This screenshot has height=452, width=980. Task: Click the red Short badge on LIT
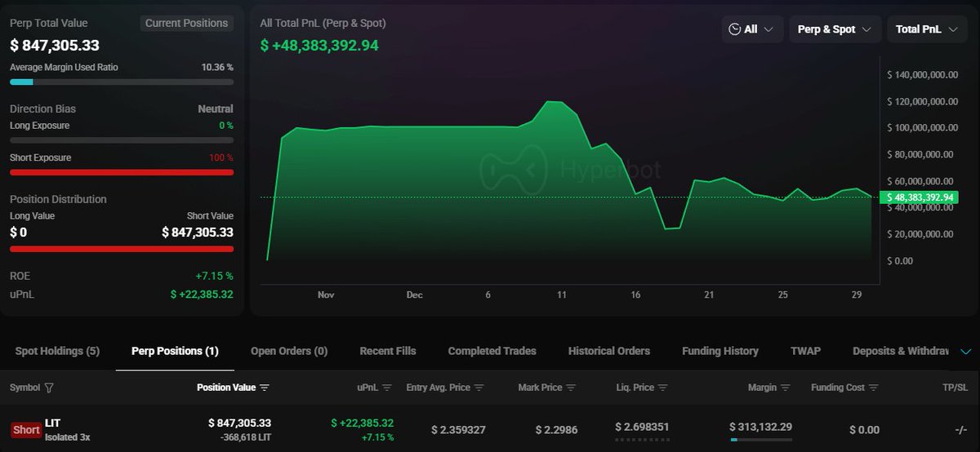(26, 430)
